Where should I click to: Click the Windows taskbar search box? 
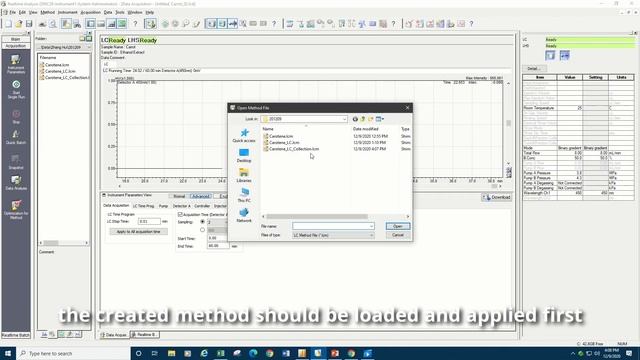coord(73,353)
